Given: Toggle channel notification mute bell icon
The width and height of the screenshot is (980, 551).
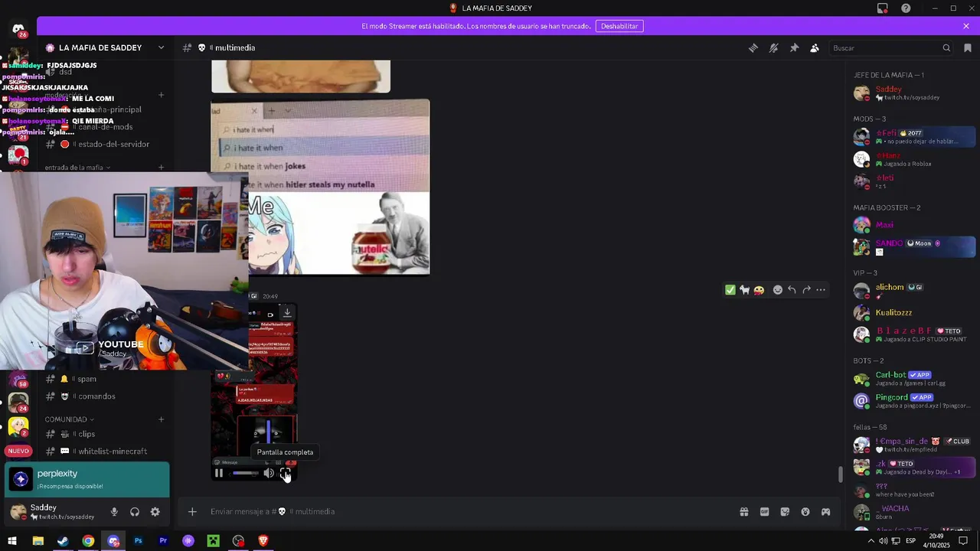Looking at the screenshot, I should 774,47.
